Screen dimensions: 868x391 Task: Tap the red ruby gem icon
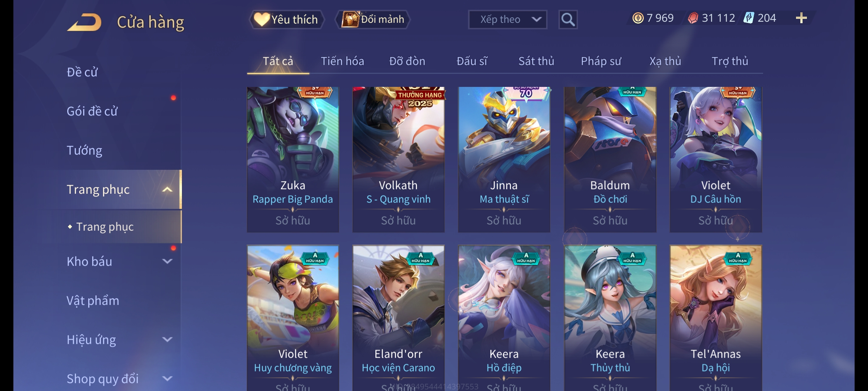(x=693, y=18)
